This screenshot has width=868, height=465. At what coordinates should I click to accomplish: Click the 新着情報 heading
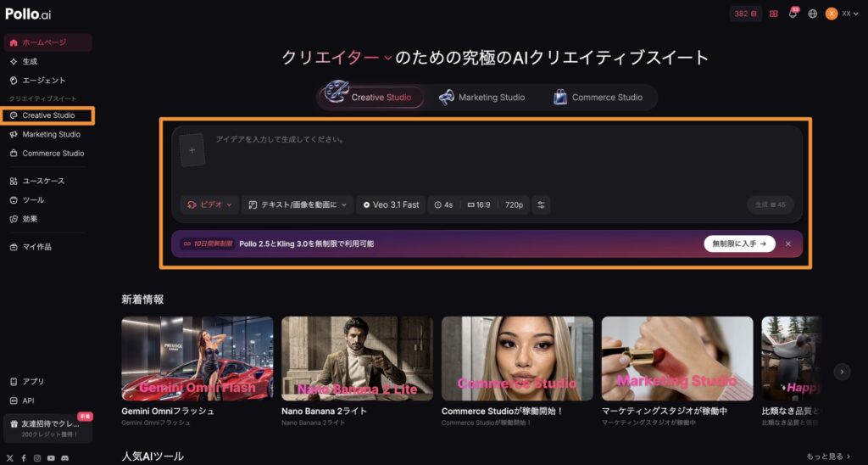coord(142,300)
